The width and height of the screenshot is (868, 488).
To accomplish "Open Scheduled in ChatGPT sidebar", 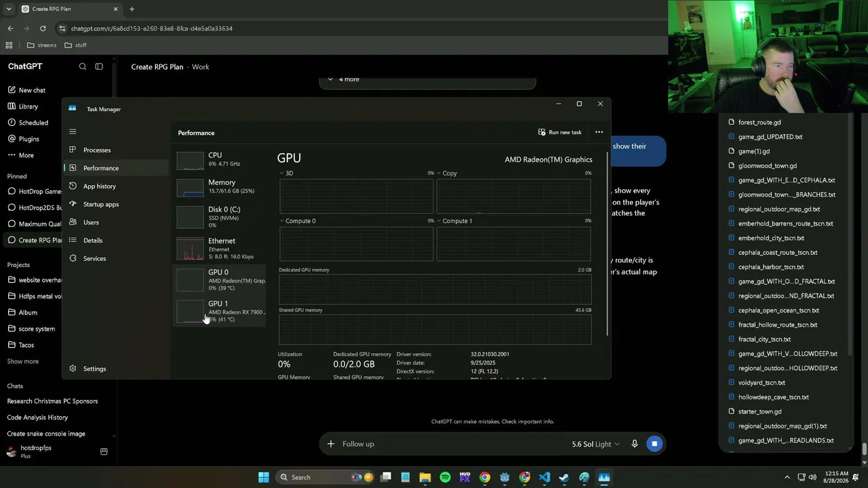I will [x=33, y=123].
